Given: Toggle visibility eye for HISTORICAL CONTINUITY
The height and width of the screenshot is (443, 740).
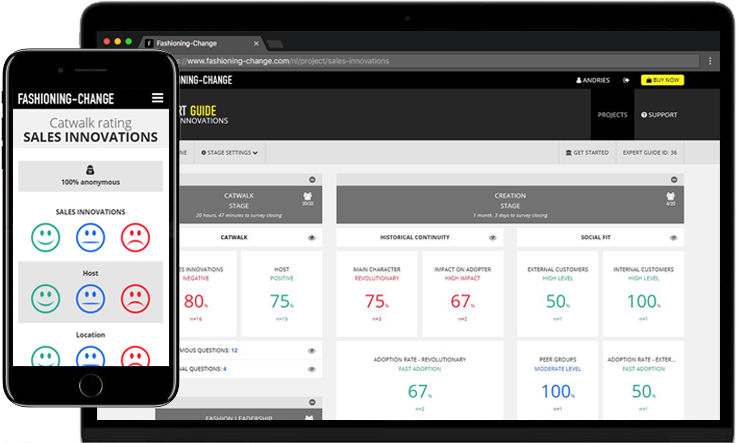Looking at the screenshot, I should tap(493, 238).
